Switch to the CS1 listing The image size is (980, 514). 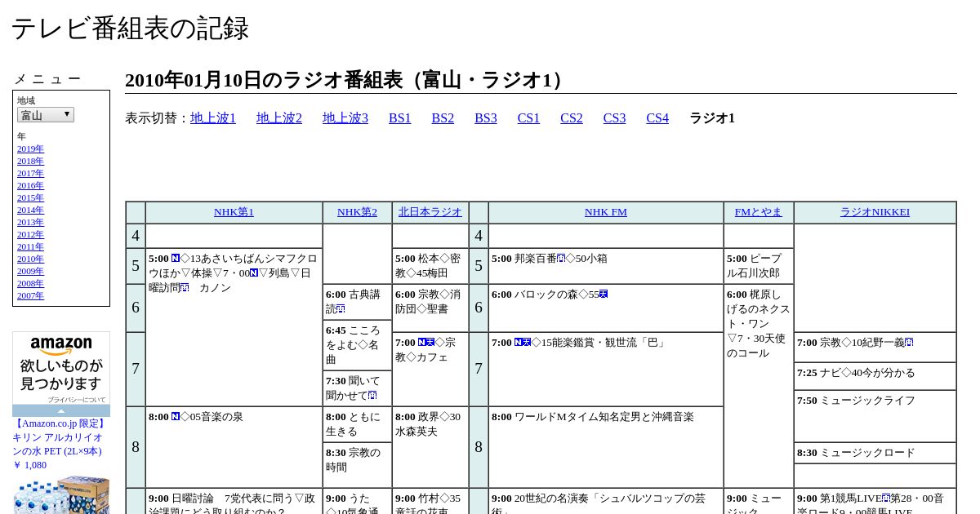coord(528,118)
